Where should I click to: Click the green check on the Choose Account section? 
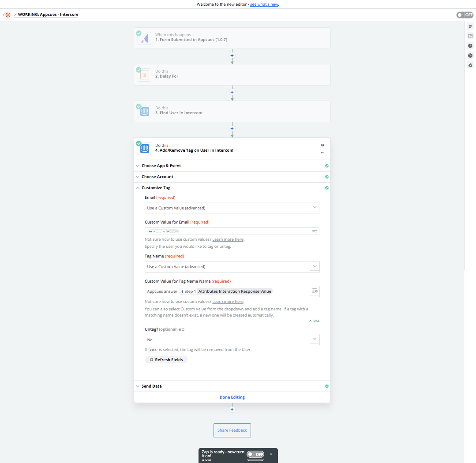click(x=326, y=177)
